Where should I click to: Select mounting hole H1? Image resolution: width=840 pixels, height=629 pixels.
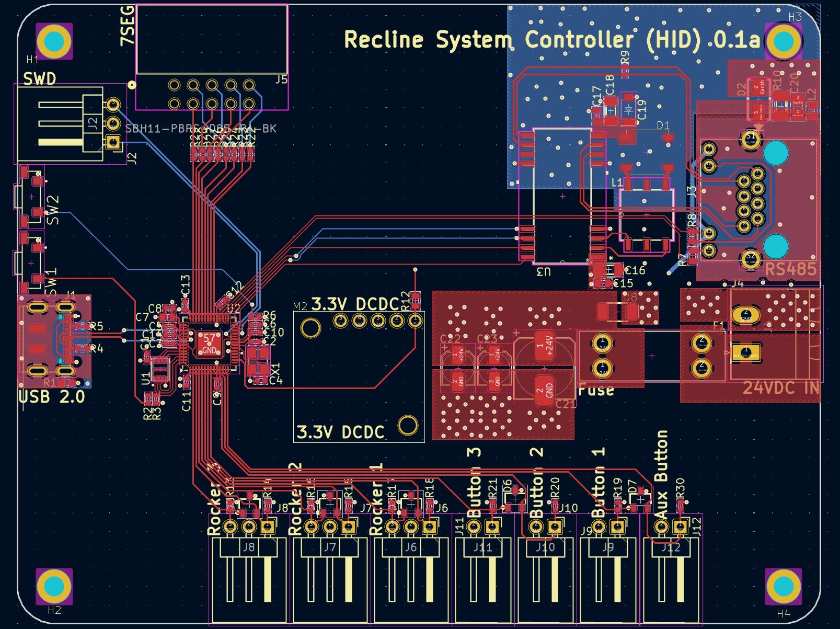coord(54,41)
